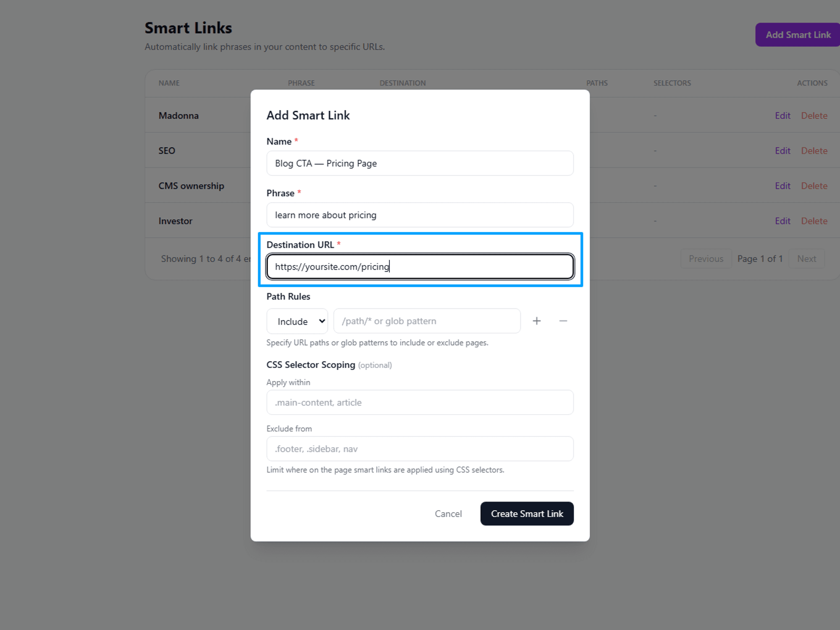Click the Previous pagination control
This screenshot has width=840, height=630.
pyautogui.click(x=706, y=258)
